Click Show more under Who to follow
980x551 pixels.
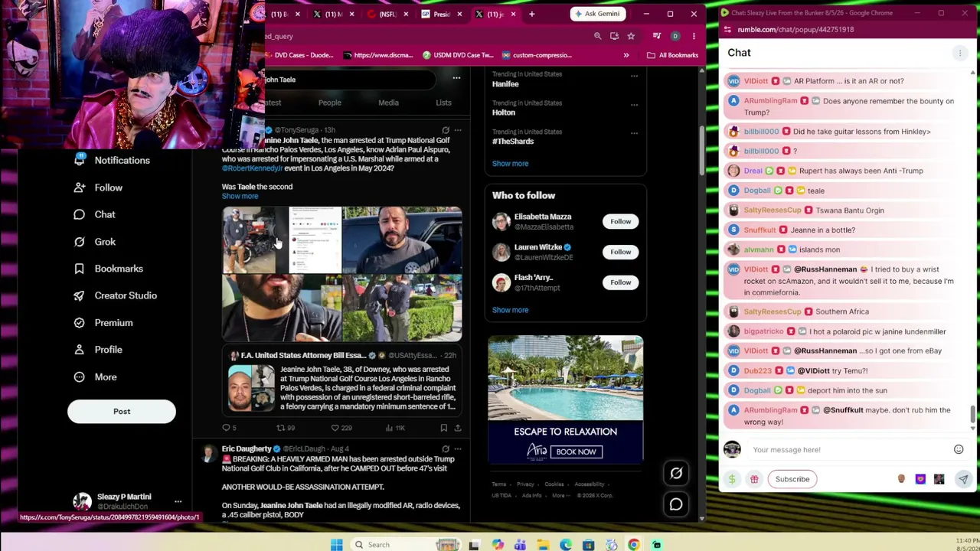tap(510, 310)
